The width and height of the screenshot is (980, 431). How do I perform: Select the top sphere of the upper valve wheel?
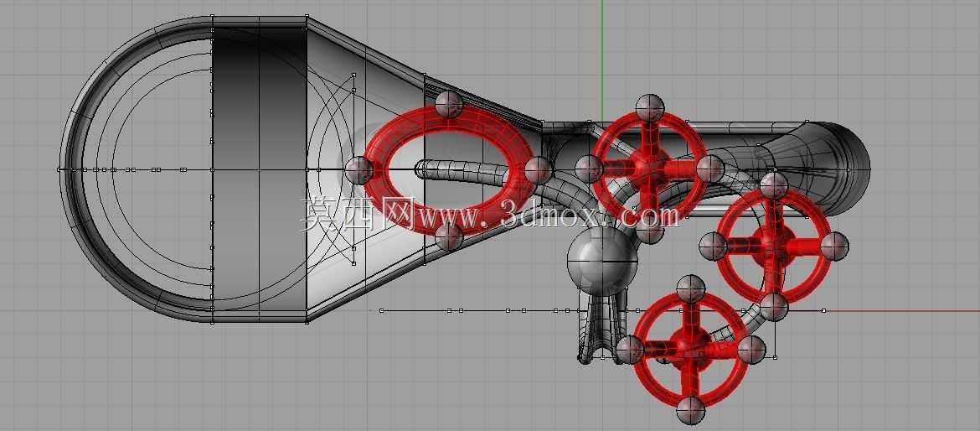click(x=650, y=108)
